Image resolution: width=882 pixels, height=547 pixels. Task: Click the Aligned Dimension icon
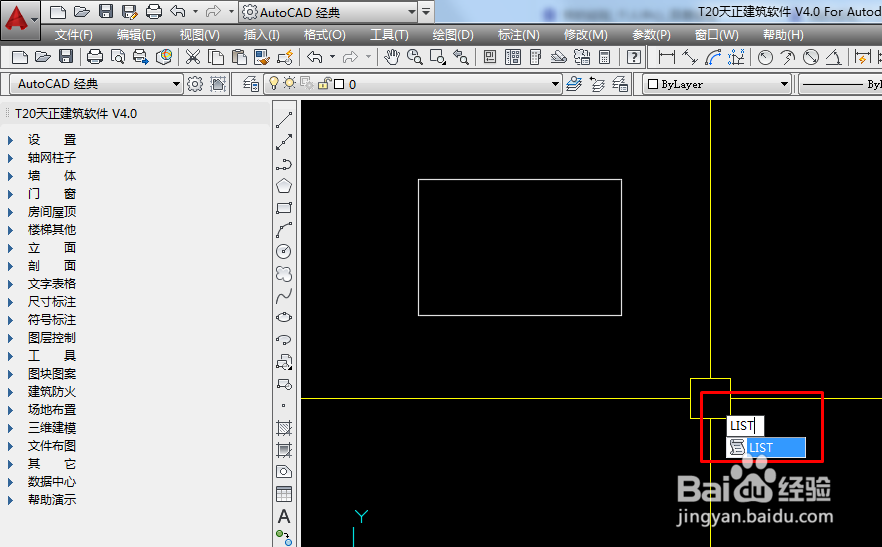coord(690,57)
